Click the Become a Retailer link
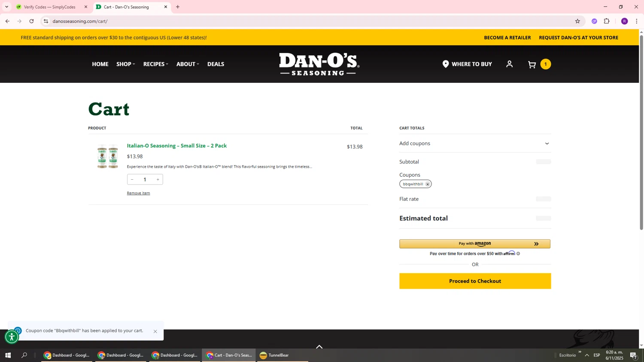The image size is (644, 362). coord(507,37)
